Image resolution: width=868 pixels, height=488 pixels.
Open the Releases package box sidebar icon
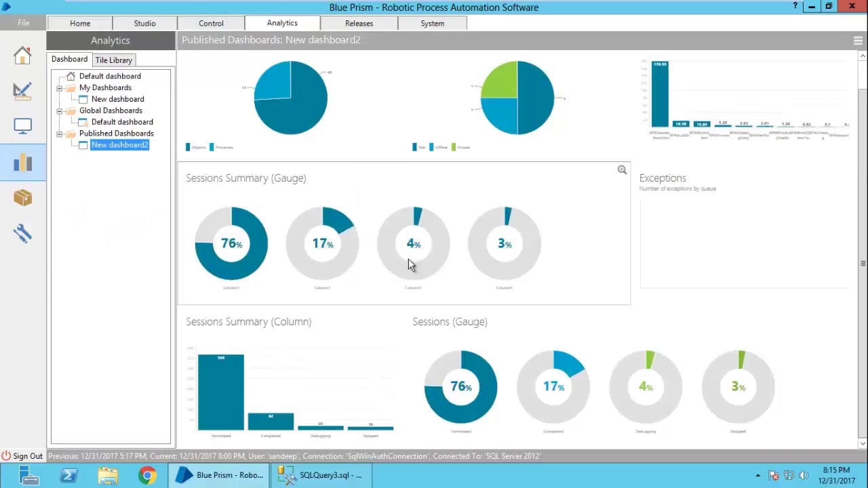[22, 197]
